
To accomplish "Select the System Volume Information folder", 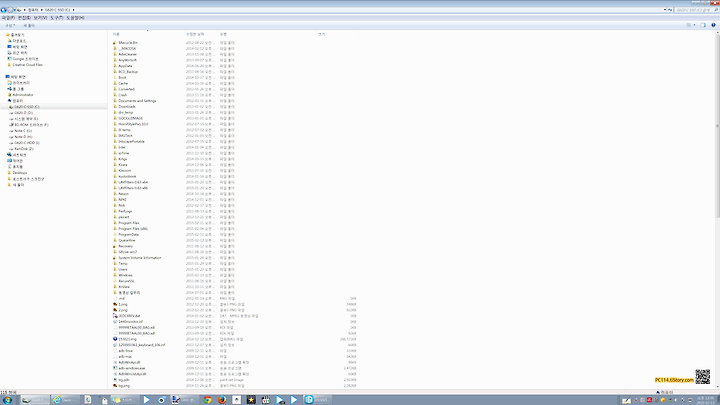I will click(140, 258).
